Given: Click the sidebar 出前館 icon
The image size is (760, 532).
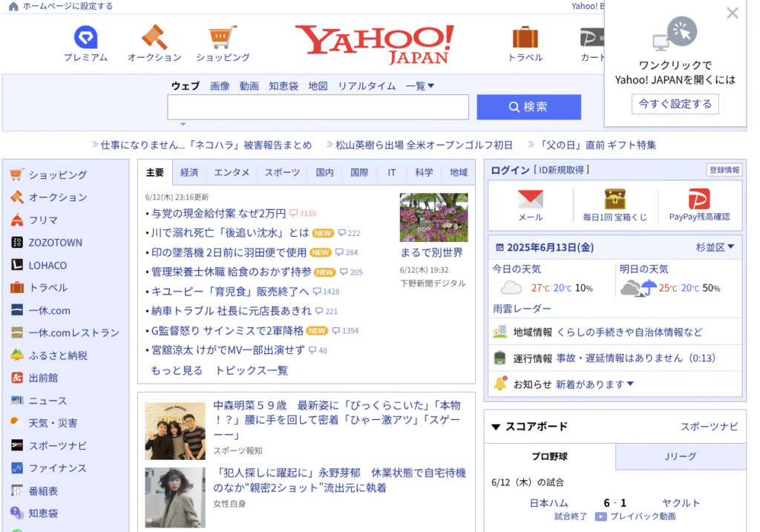Looking at the screenshot, I should (17, 378).
